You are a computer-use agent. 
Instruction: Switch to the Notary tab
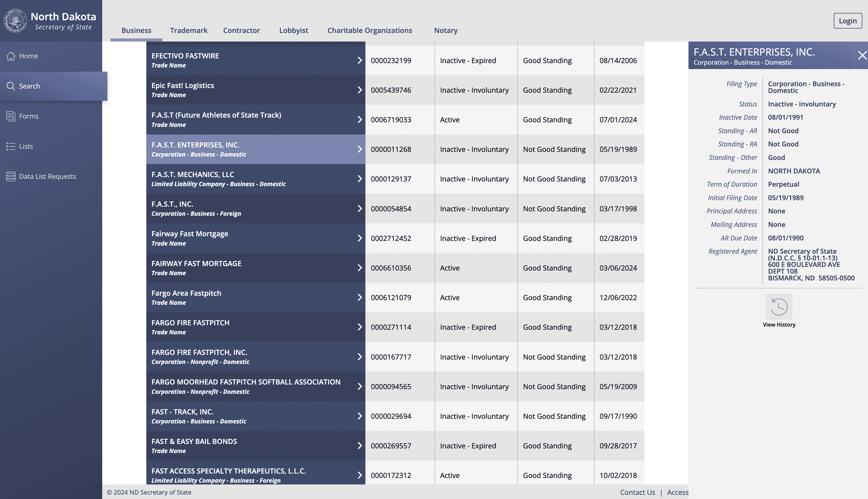click(x=446, y=30)
